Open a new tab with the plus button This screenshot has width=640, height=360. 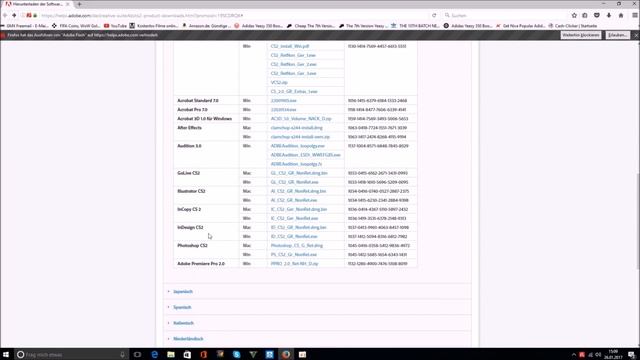click(x=79, y=4)
